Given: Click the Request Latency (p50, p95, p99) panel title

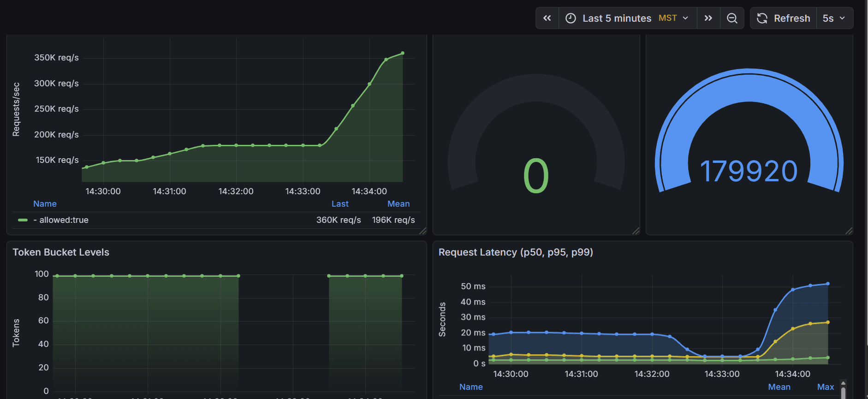Looking at the screenshot, I should [516, 252].
